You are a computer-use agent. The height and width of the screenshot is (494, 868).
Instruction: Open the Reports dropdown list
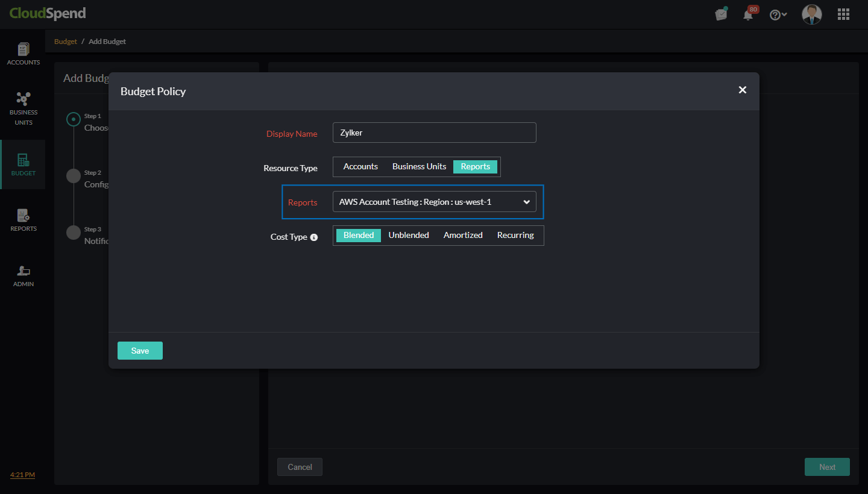pos(435,202)
